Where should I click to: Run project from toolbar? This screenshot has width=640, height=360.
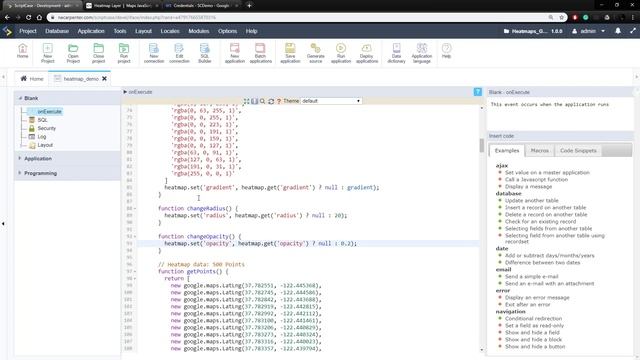(124, 53)
